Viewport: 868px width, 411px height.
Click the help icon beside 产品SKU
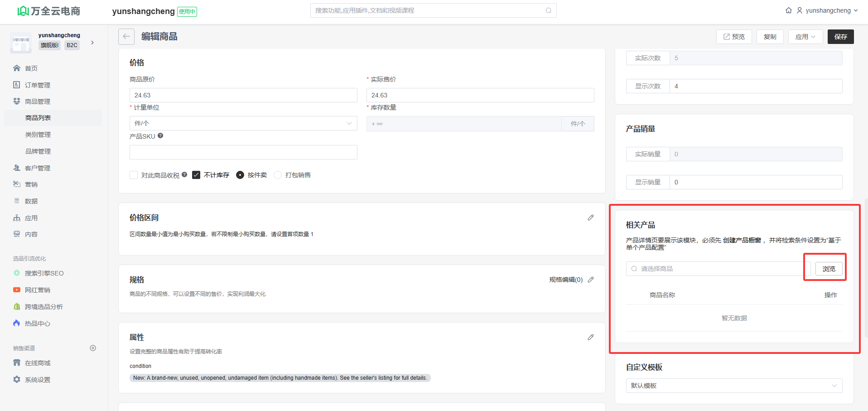tap(160, 136)
